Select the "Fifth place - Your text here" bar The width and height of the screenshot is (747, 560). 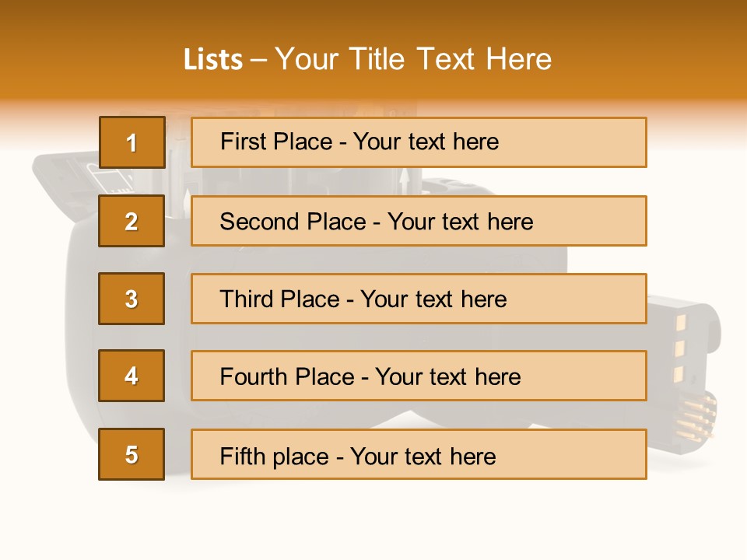point(419,454)
